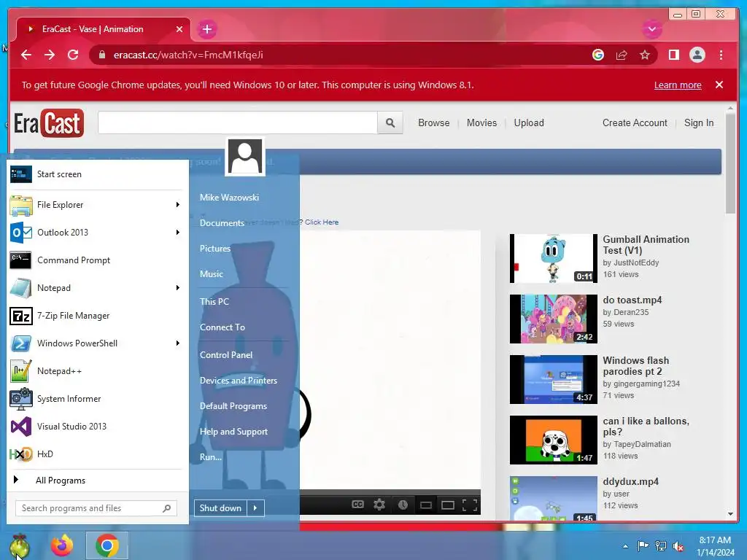Screen dimensions: 747x560
Task: Click the user account picture
Action: coord(245,157)
